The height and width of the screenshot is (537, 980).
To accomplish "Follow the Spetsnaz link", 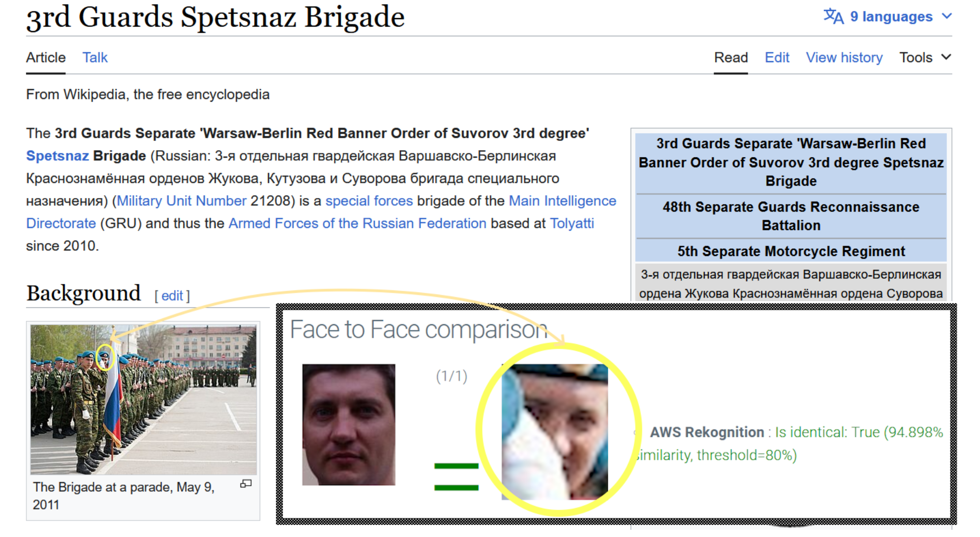I will [x=57, y=156].
